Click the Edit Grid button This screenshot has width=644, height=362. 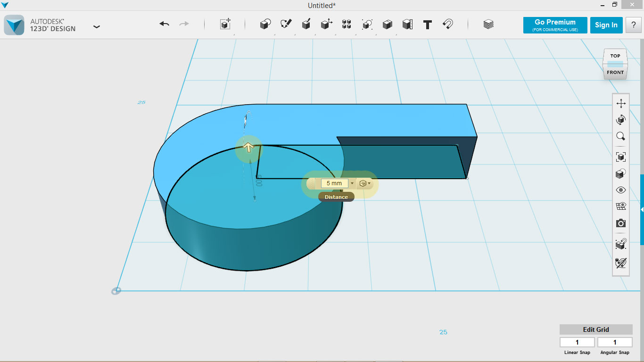[x=596, y=329]
